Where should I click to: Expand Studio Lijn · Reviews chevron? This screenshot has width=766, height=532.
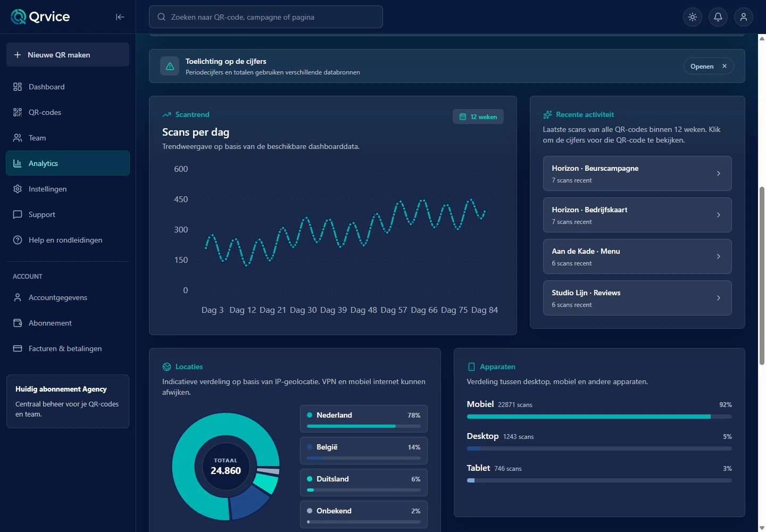point(719,298)
